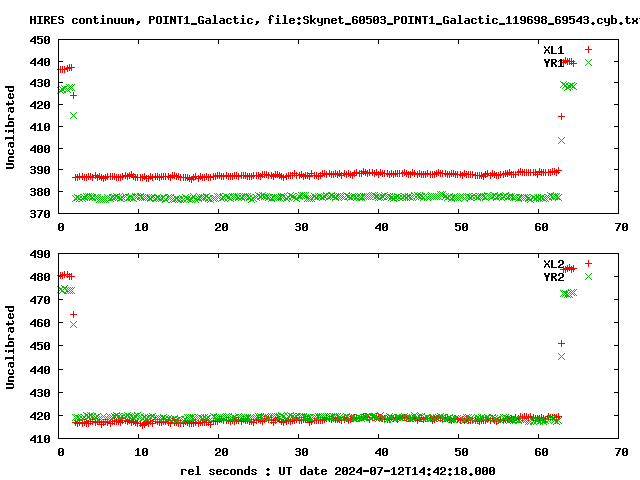Image resolution: width=640 pixels, height=480 pixels.
Task: Click the HIRES continuum plot title text
Action: point(334,20)
